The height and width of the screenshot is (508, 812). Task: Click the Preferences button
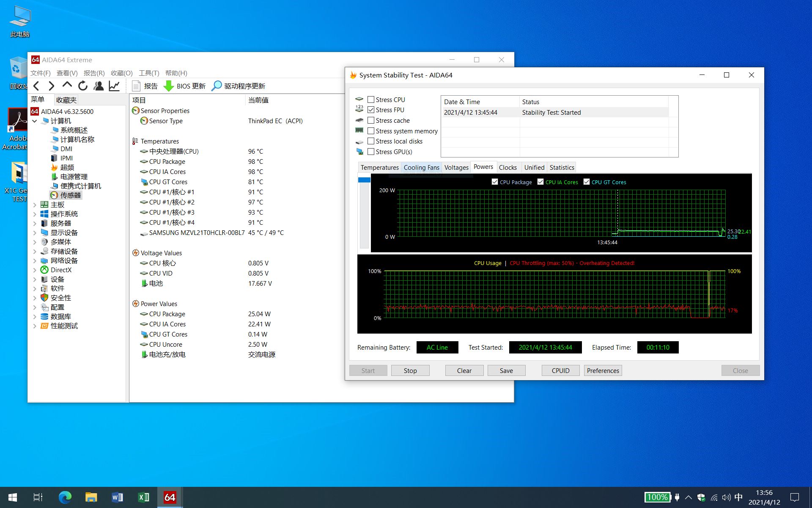603,370
